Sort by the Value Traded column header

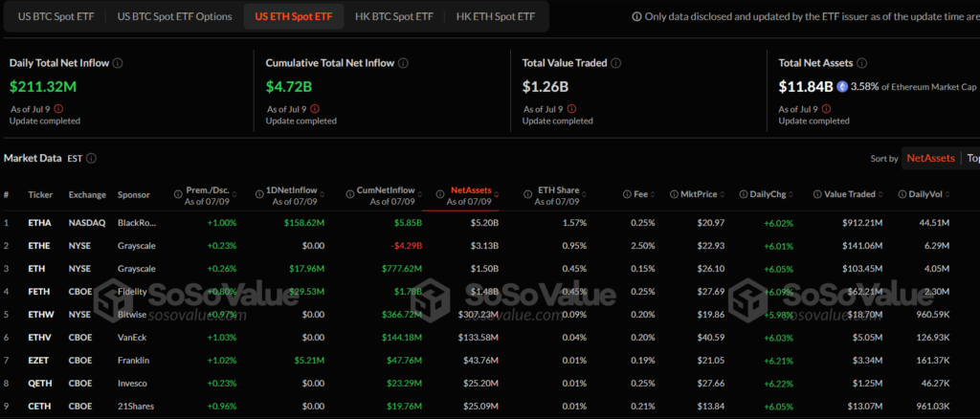pyautogui.click(x=849, y=194)
